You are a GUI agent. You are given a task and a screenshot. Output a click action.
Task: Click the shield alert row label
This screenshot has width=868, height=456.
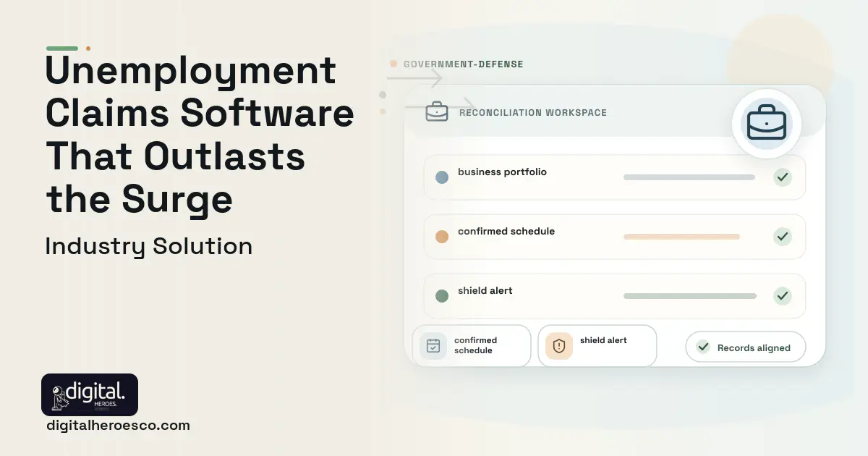[x=485, y=291]
